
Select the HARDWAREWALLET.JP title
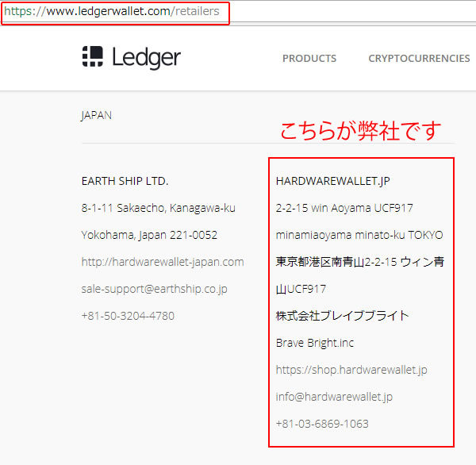click(x=333, y=181)
